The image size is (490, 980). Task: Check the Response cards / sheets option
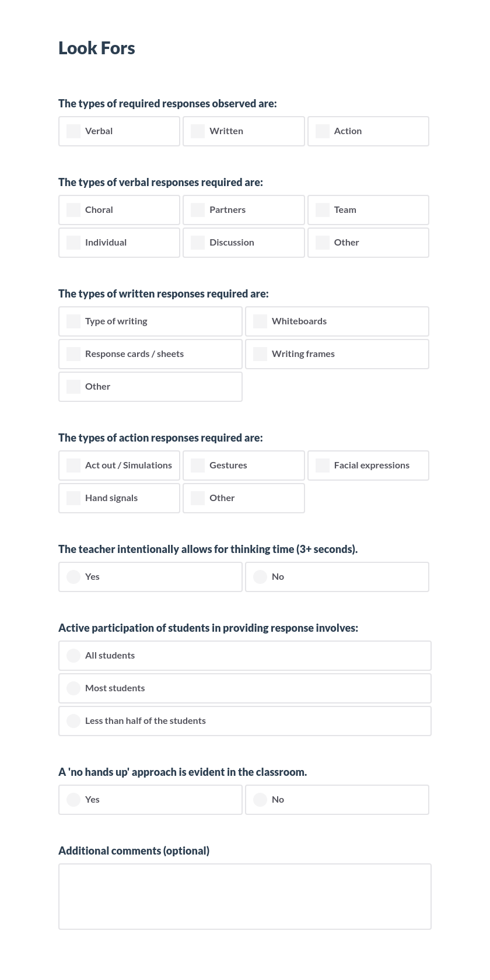pos(73,354)
